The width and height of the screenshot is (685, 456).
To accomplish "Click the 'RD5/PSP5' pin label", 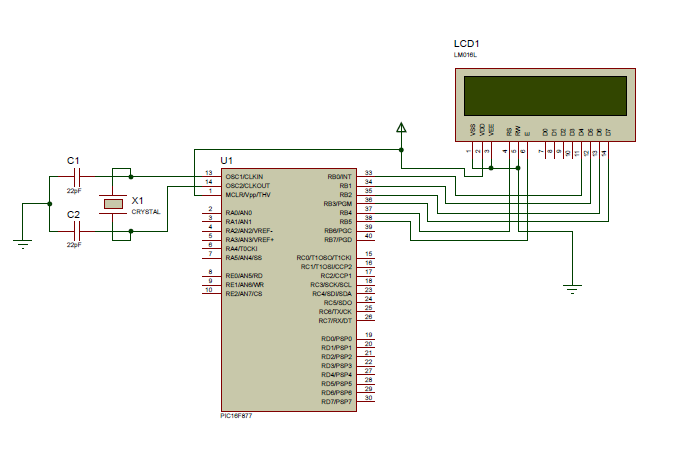I will coord(336,384).
